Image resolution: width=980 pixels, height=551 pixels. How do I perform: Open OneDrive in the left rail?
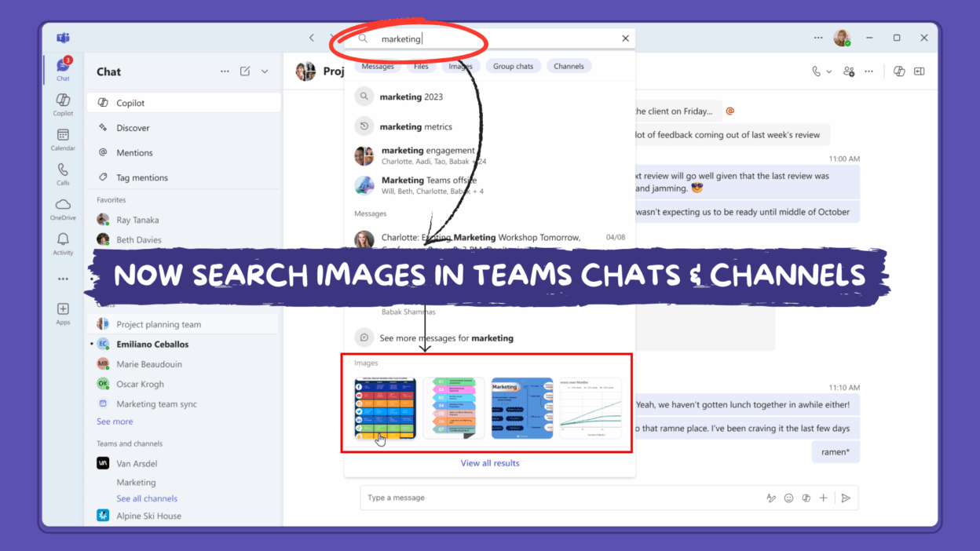63,209
